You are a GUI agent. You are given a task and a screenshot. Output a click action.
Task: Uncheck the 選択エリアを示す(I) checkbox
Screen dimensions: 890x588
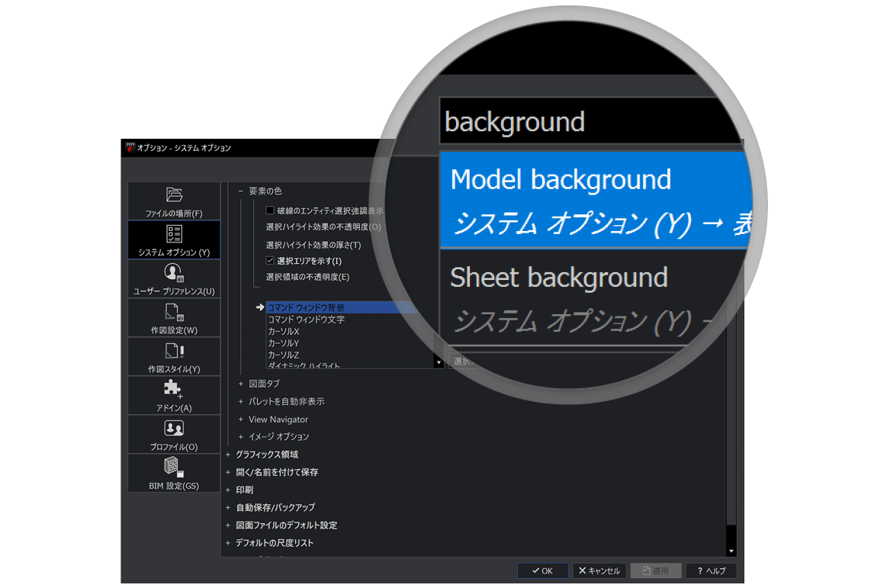coord(270,261)
